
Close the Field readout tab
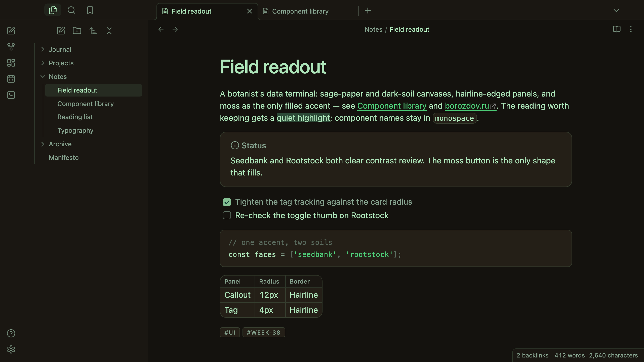(250, 11)
